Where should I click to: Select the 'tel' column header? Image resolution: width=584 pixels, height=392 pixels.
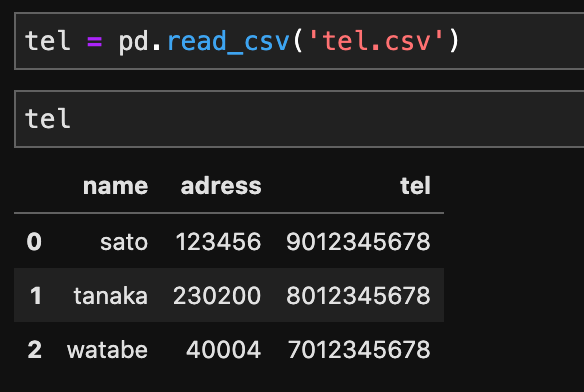(415, 186)
